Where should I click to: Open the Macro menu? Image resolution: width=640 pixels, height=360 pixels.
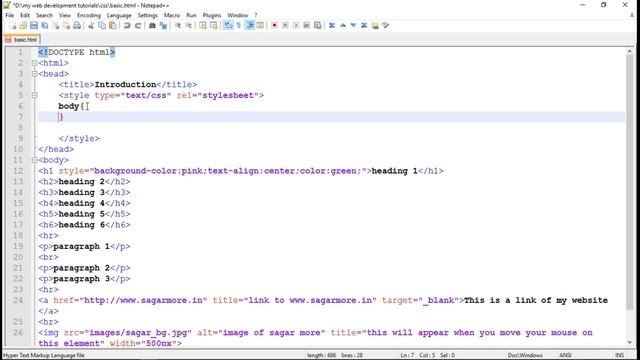pyautogui.click(x=172, y=15)
